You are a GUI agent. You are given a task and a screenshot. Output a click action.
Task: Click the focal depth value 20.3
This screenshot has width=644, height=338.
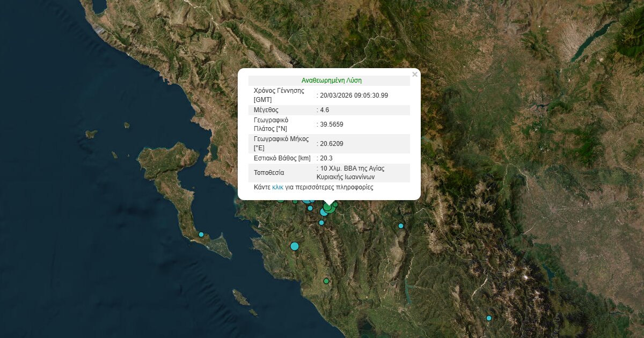click(326, 158)
